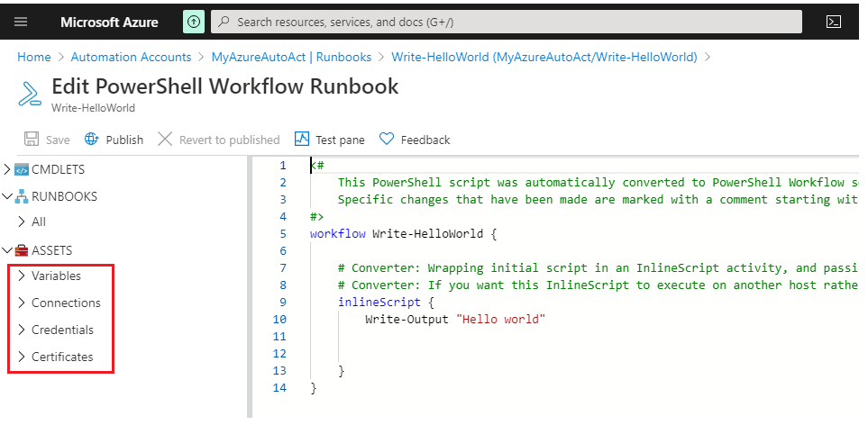Click the Revert X icon
Screen dimensions: 868x425
[x=164, y=139]
